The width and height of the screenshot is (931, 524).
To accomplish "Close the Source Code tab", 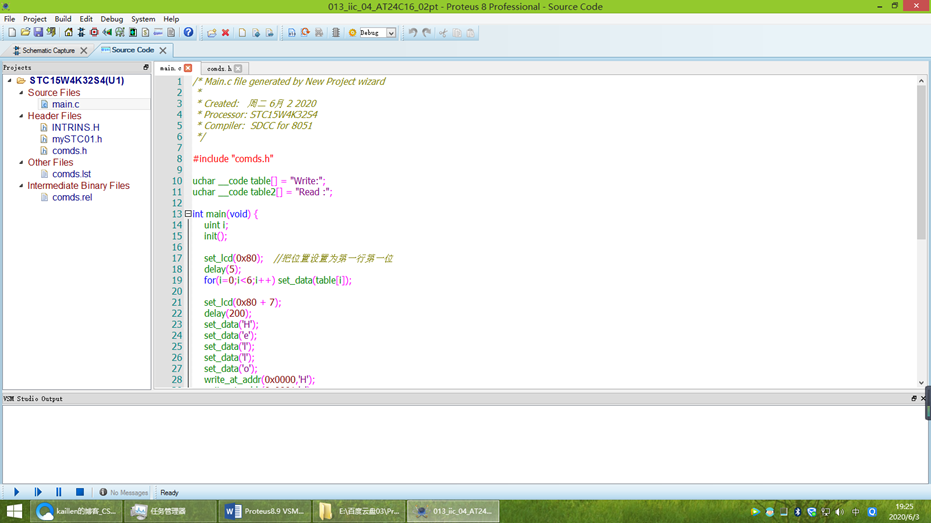I will pos(163,50).
